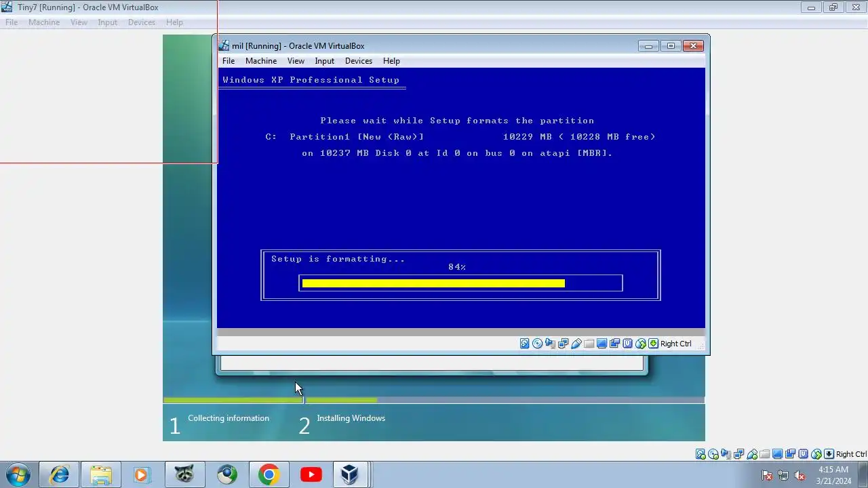This screenshot has height=488, width=868.
Task: Open optical drive indicator in Tiny7 window status bar
Action: (713, 454)
